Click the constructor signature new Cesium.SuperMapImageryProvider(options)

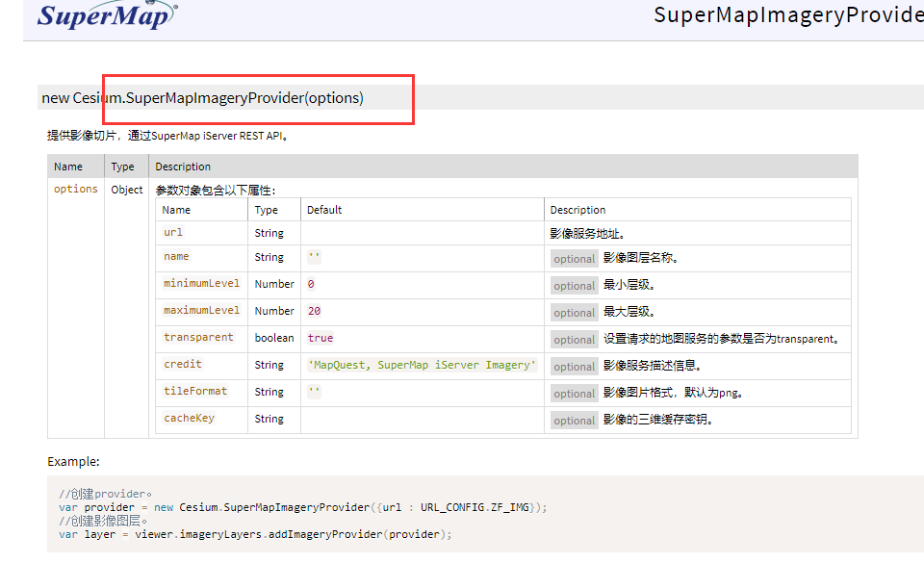click(202, 98)
